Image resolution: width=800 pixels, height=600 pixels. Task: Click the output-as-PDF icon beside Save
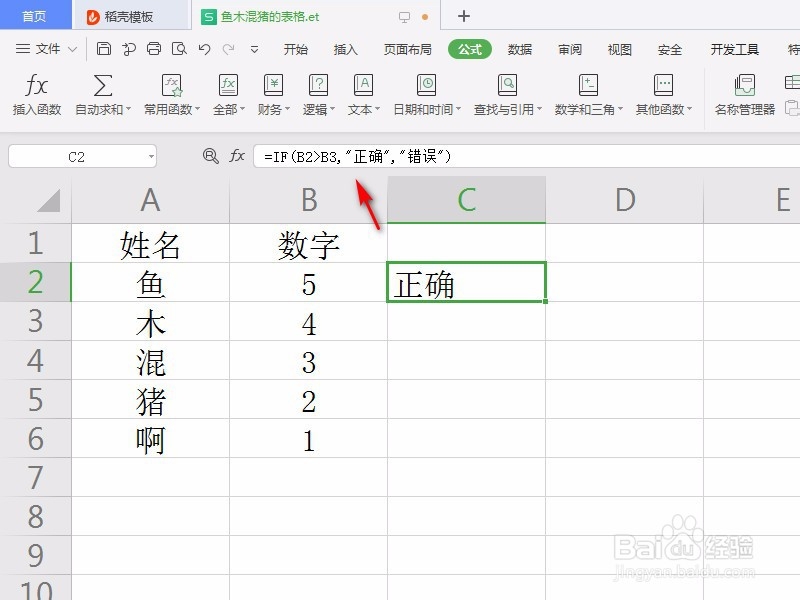pos(129,49)
